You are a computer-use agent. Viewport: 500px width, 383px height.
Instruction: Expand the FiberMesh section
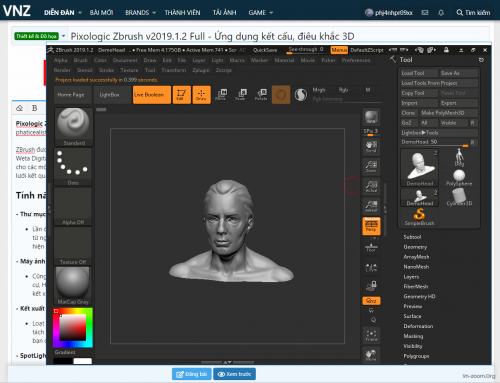click(416, 287)
